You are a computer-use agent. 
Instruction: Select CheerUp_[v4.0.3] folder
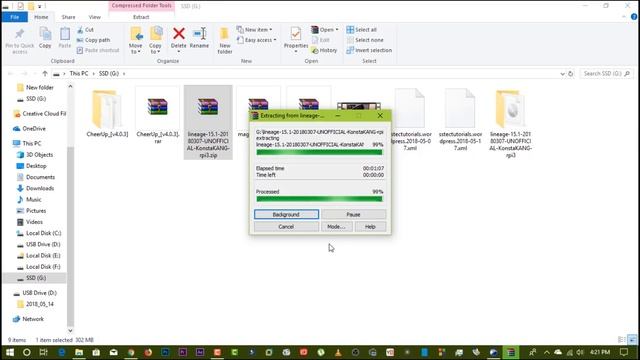click(107, 113)
